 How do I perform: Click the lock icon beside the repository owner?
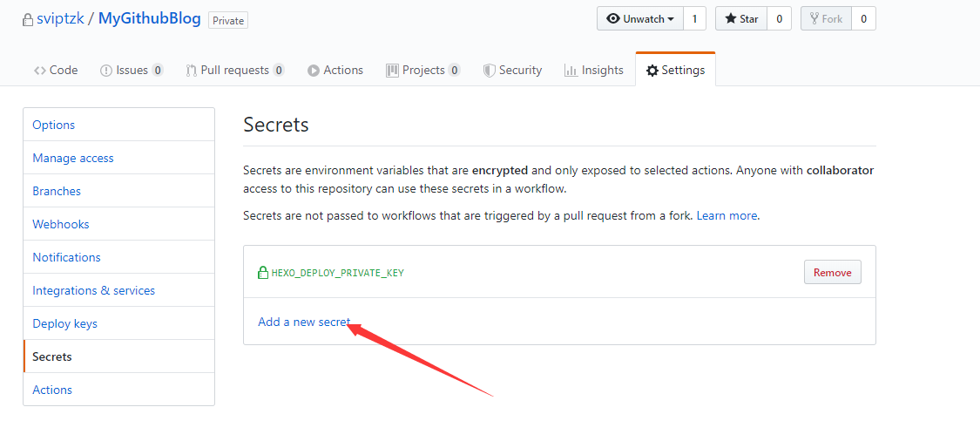(27, 19)
